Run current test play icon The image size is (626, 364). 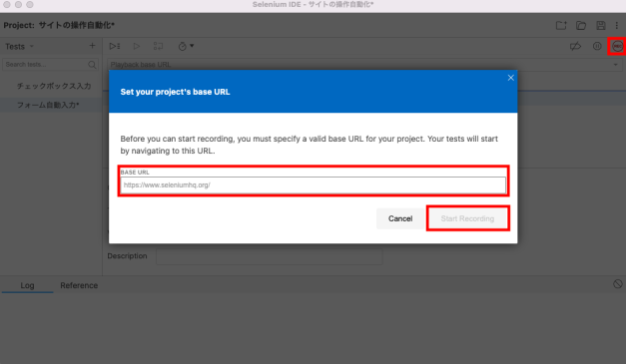[x=137, y=46]
